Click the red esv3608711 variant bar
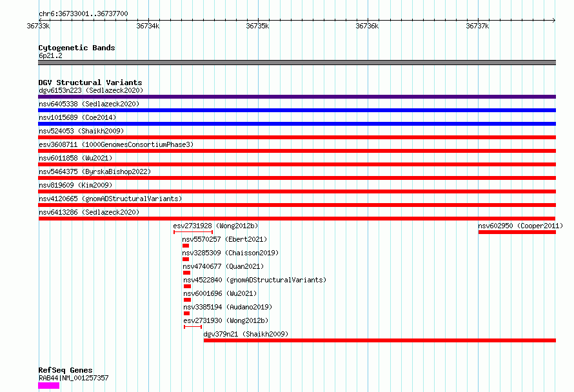The width and height of the screenshot is (574, 392). pos(297,151)
